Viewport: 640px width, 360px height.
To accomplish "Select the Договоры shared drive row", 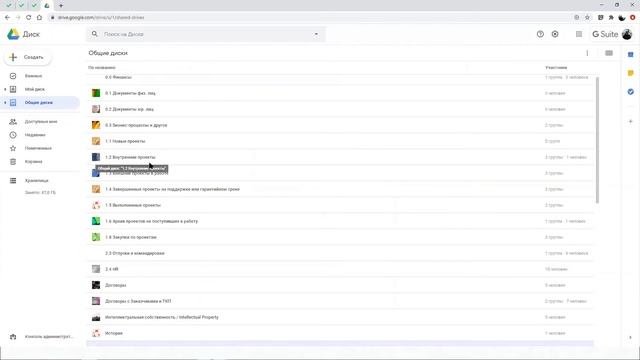I will pyautogui.click(x=340, y=285).
